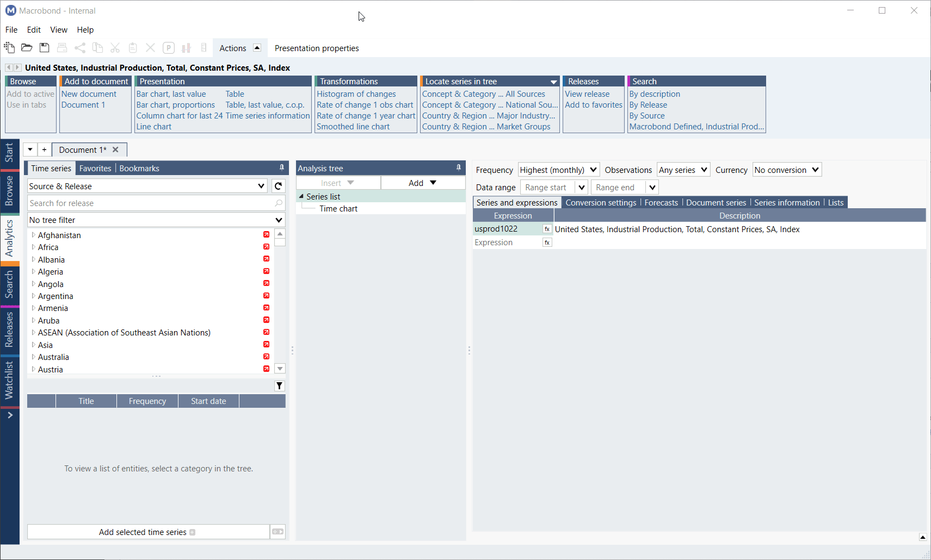
Task: Create a new document with toolbar icon
Action: [x=9, y=48]
